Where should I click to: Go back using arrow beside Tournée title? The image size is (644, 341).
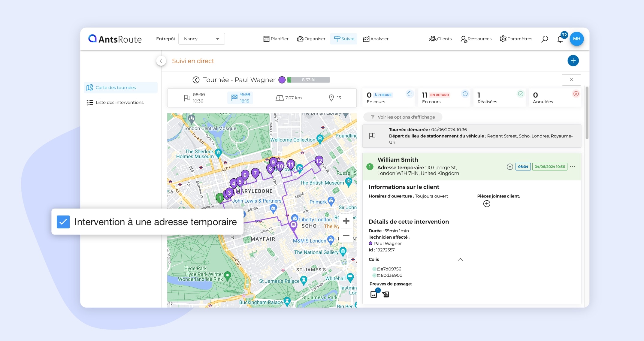(x=196, y=80)
